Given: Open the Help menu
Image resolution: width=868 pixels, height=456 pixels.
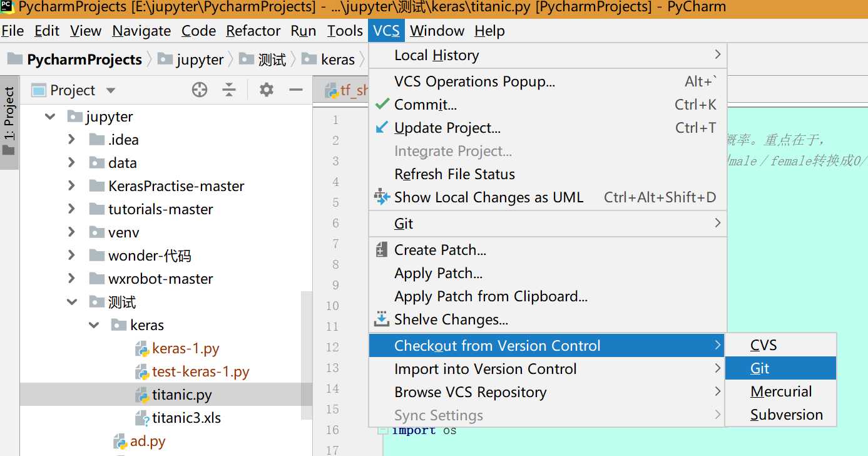Looking at the screenshot, I should (489, 31).
